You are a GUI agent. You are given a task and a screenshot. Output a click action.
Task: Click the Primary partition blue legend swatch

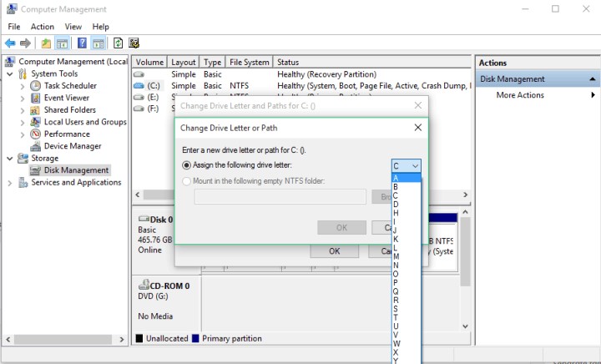tap(196, 338)
